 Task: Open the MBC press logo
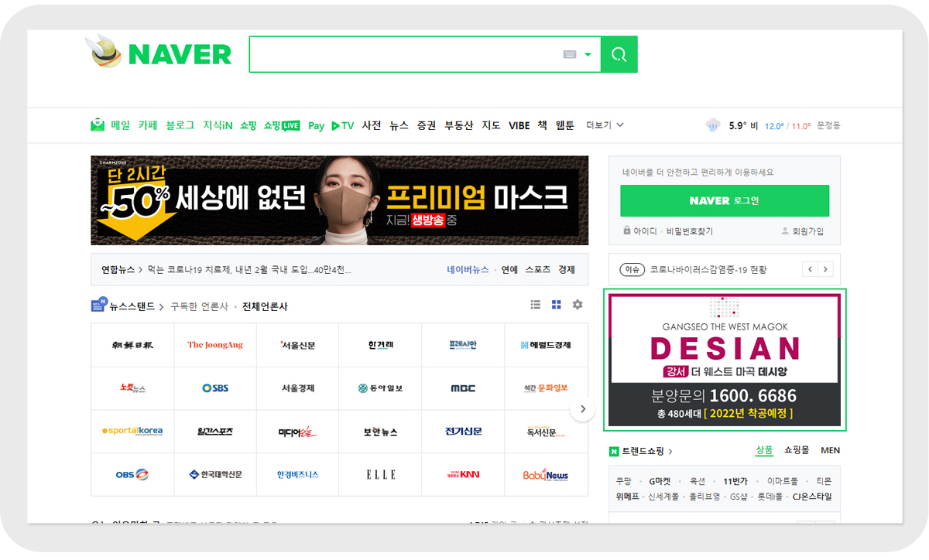[x=463, y=388]
